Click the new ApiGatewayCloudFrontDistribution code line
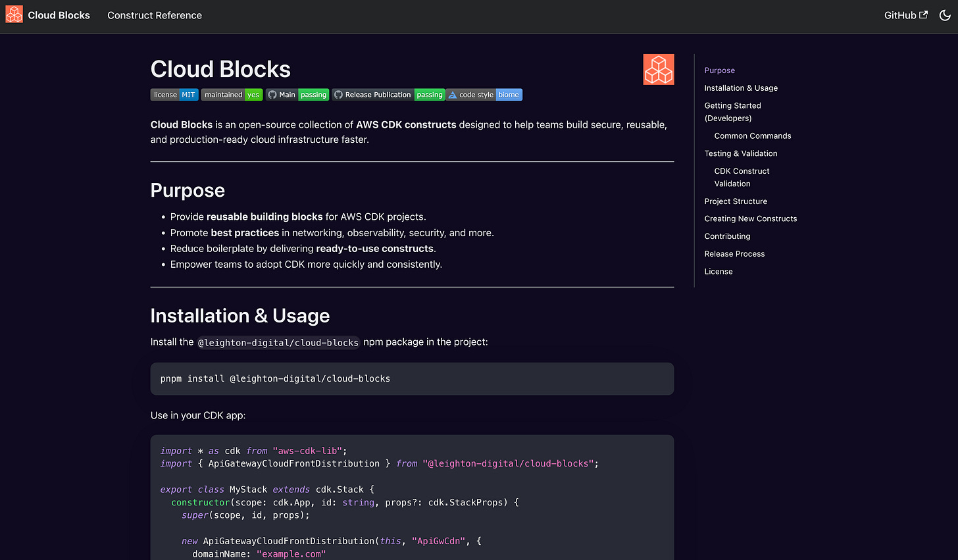 [332, 541]
